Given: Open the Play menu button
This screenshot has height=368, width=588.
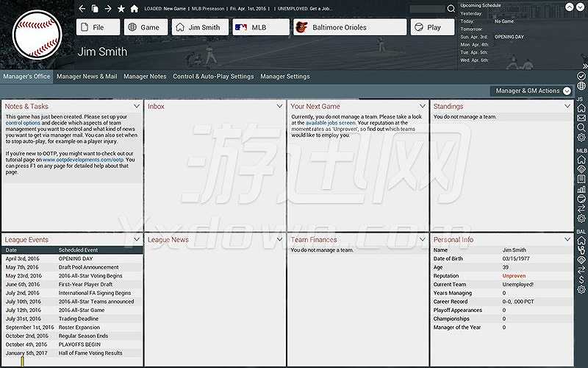Looking at the screenshot, I should (432, 27).
